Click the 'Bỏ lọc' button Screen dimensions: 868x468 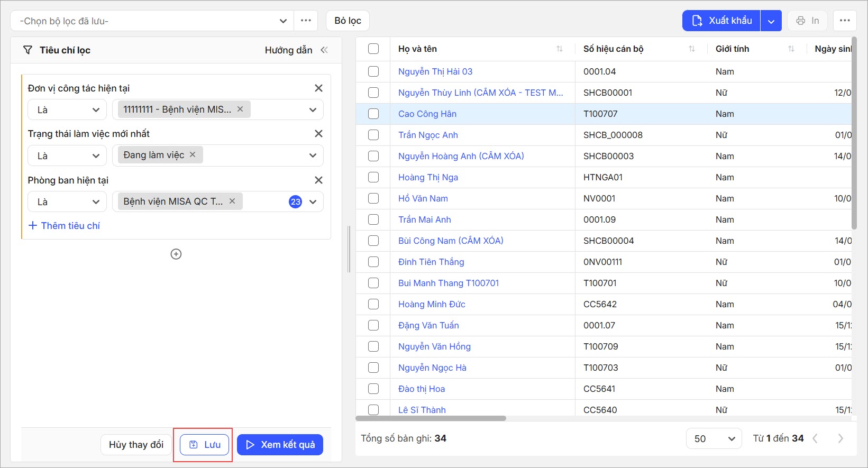point(348,21)
